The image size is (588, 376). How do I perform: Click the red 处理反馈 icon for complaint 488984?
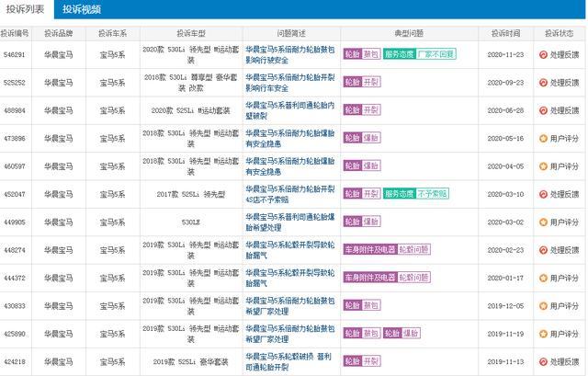pos(543,110)
